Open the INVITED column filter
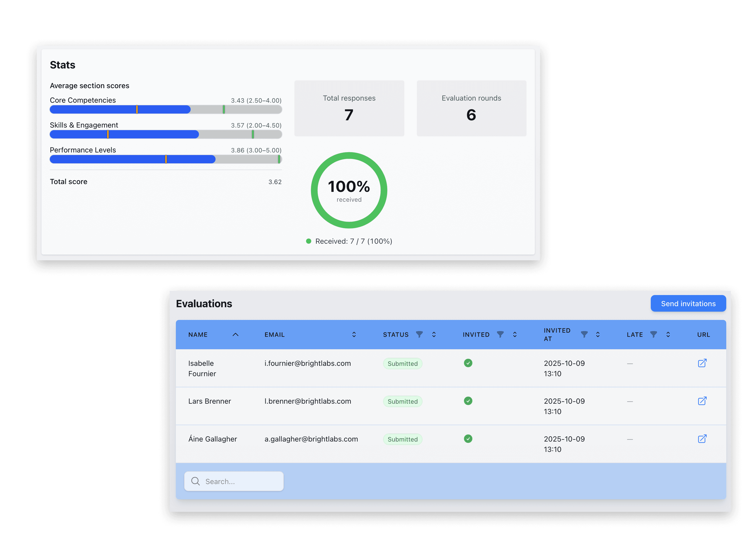The image size is (747, 560). click(501, 334)
